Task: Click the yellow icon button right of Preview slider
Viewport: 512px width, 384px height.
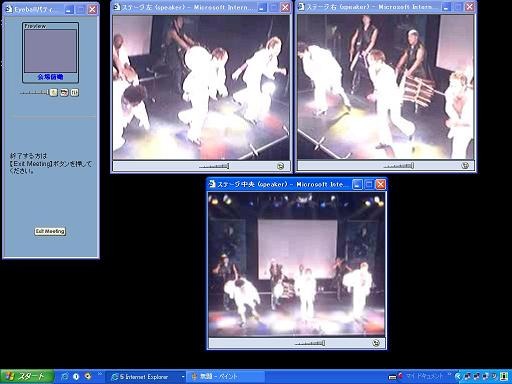Action: pos(53,92)
